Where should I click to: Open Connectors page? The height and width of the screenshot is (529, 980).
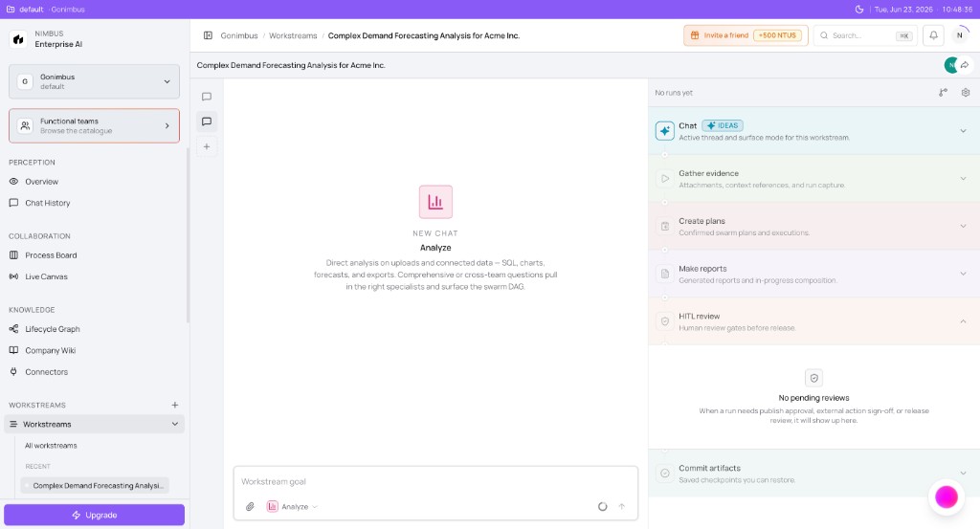coord(46,371)
